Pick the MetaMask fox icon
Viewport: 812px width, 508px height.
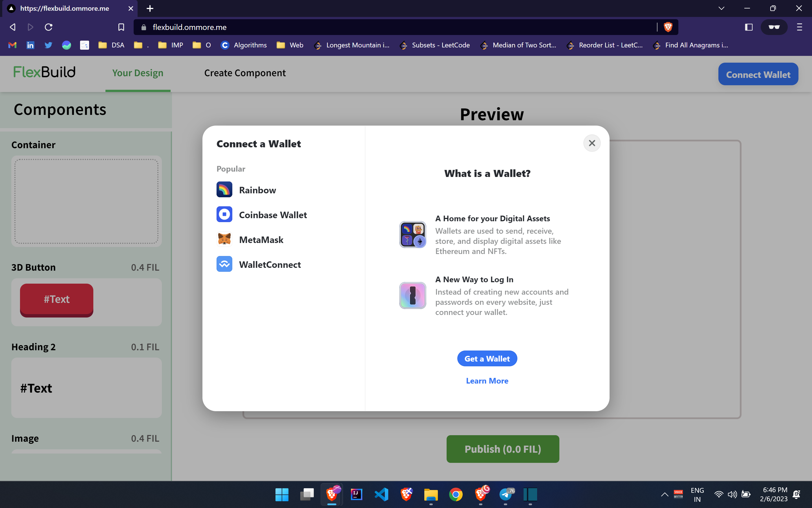point(224,240)
